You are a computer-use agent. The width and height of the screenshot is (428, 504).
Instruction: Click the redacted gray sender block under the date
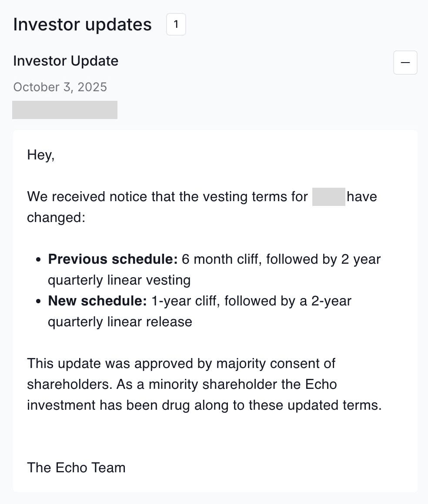[x=65, y=110]
